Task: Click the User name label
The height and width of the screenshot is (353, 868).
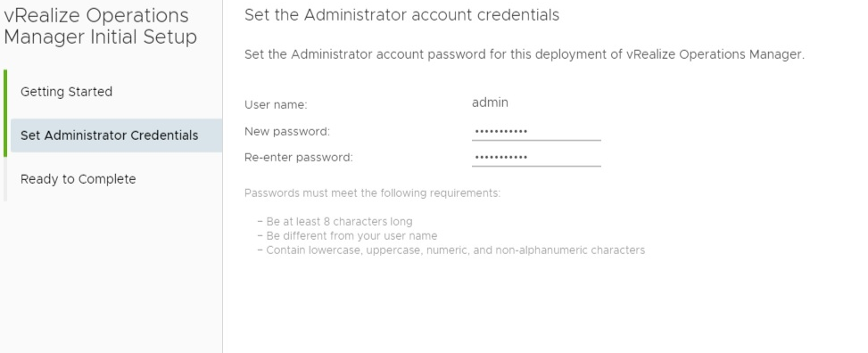Action: (276, 104)
